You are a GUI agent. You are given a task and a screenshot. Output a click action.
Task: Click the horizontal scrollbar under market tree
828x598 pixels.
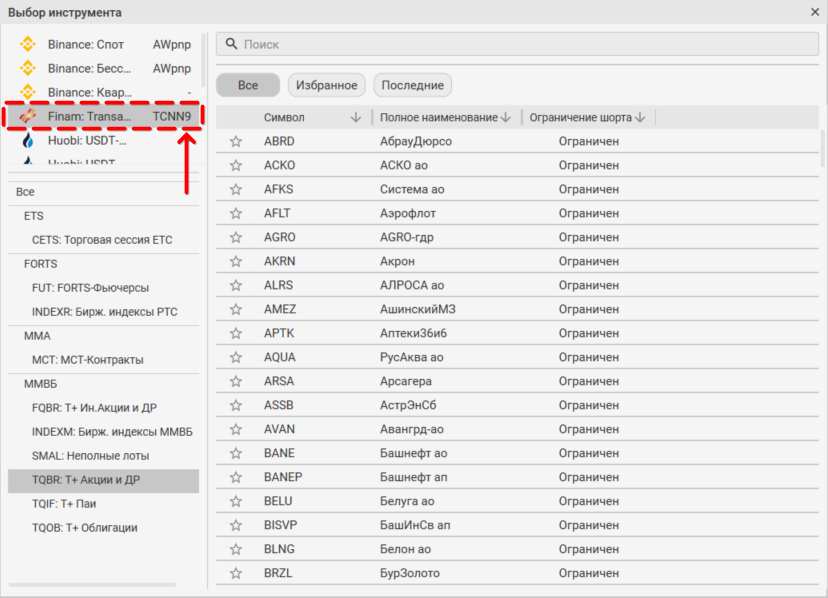92,585
